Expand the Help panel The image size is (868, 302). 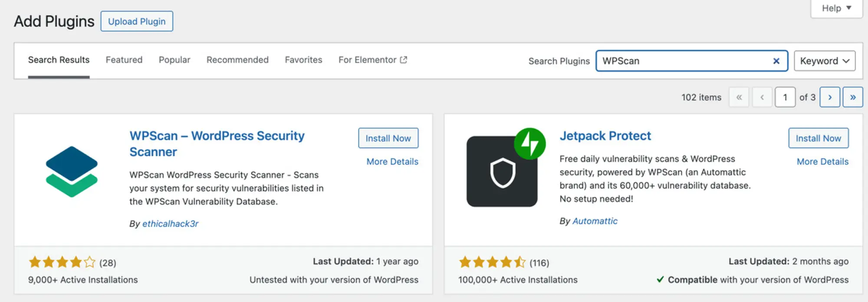pos(836,8)
